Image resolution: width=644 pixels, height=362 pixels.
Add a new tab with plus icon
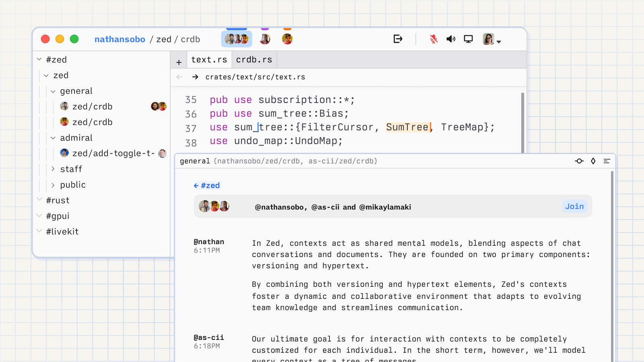(179, 62)
